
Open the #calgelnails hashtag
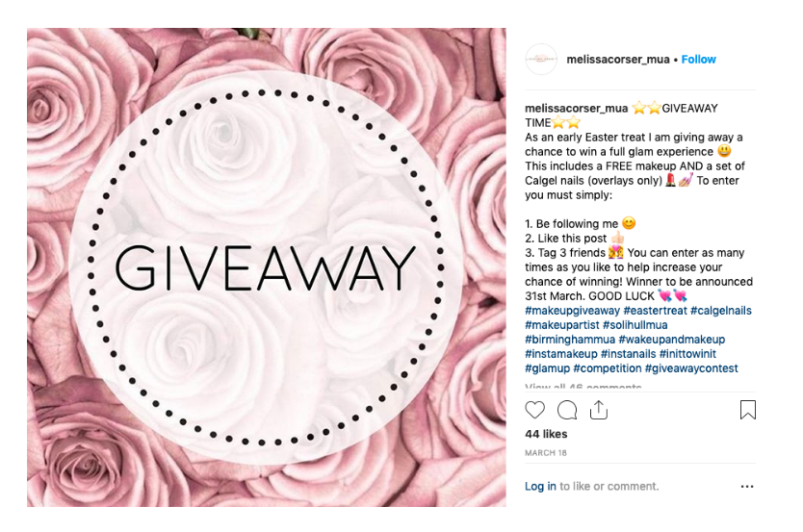721,311
